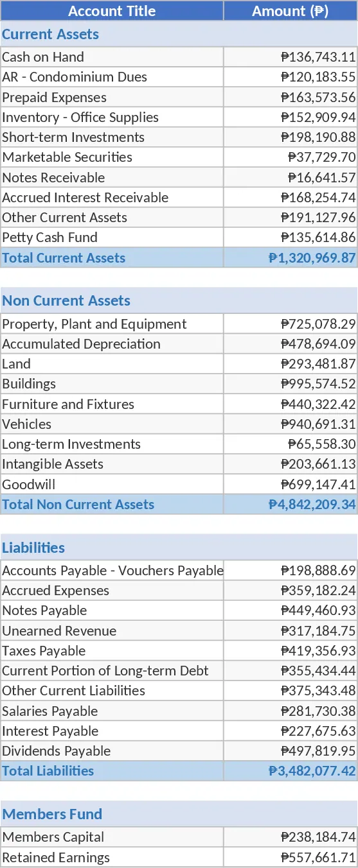
Task: Click the Cash on Hand cell
Action: [112, 56]
